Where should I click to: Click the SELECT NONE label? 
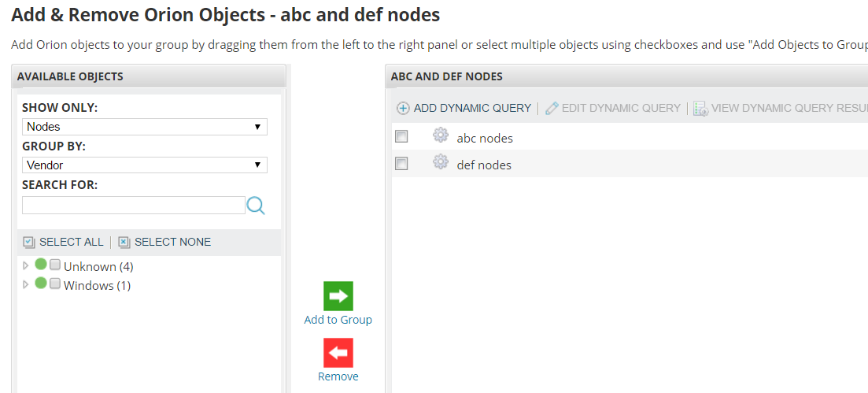tap(172, 243)
